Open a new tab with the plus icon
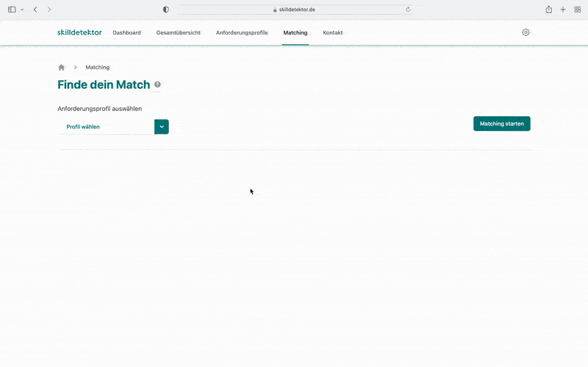 click(x=563, y=10)
